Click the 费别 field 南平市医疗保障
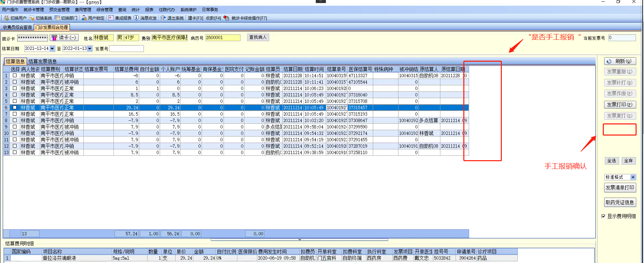Image resolution: width=644 pixels, height=263 pixels. coord(170,38)
